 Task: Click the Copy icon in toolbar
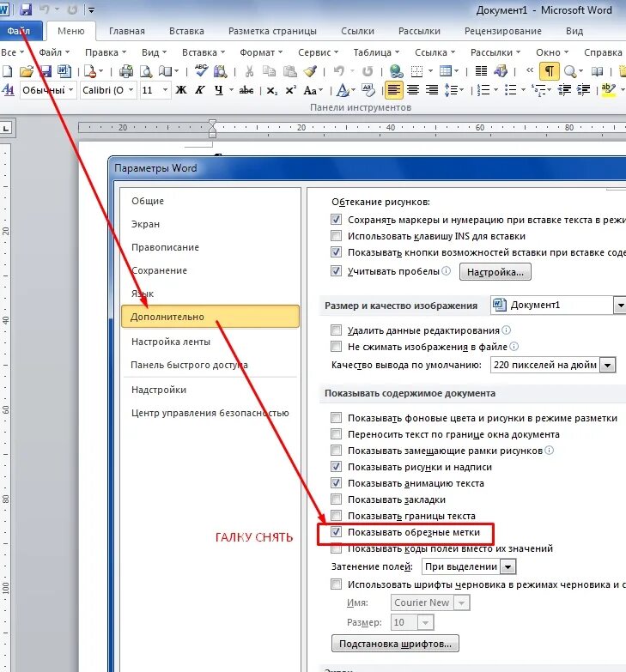point(270,71)
